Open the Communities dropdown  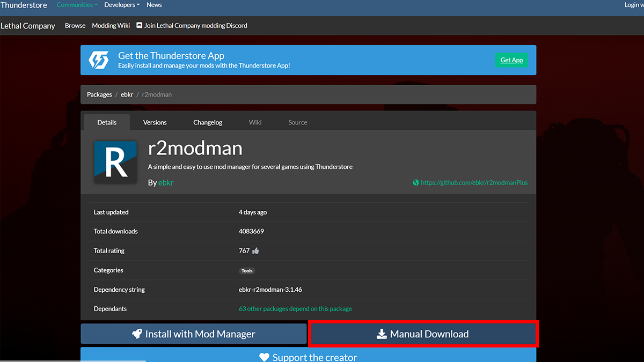click(77, 4)
